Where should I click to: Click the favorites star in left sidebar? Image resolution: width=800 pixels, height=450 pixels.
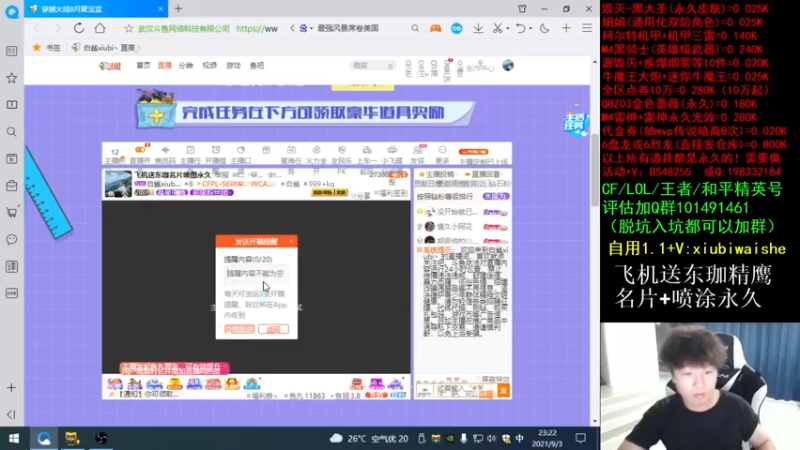[11, 78]
